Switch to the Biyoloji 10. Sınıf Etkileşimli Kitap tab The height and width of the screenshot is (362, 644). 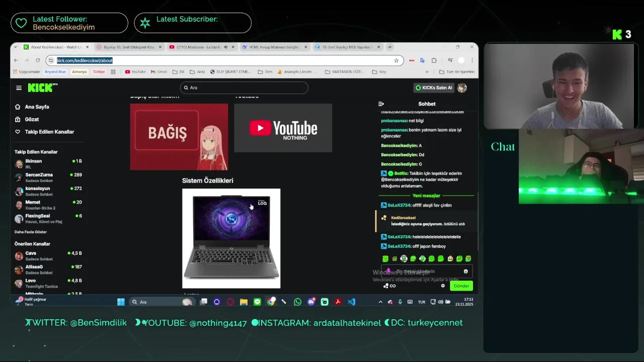[x=128, y=47]
